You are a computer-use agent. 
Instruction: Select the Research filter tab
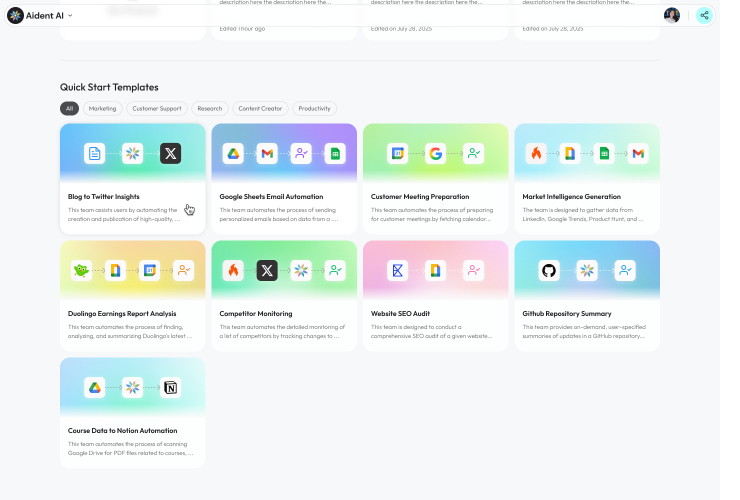click(x=210, y=109)
